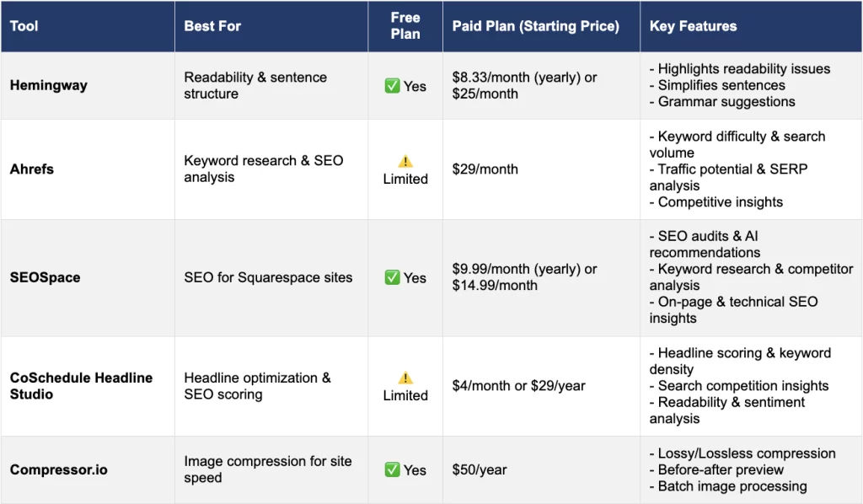Select the SEOSpace tool name

point(46,277)
